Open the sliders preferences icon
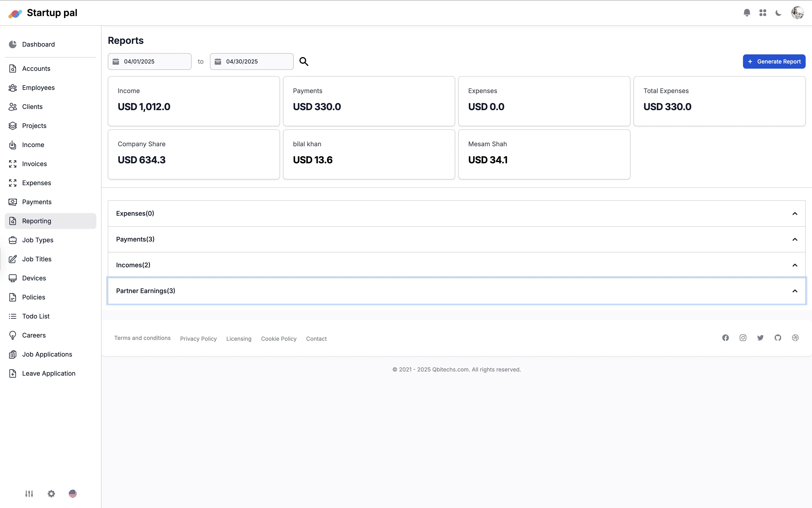This screenshot has height=508, width=812. coord(29,494)
